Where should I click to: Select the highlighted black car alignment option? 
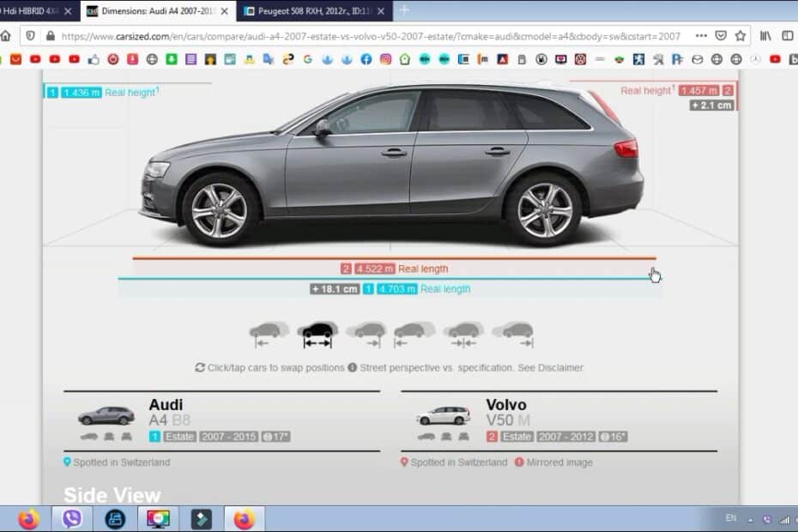coord(317,334)
